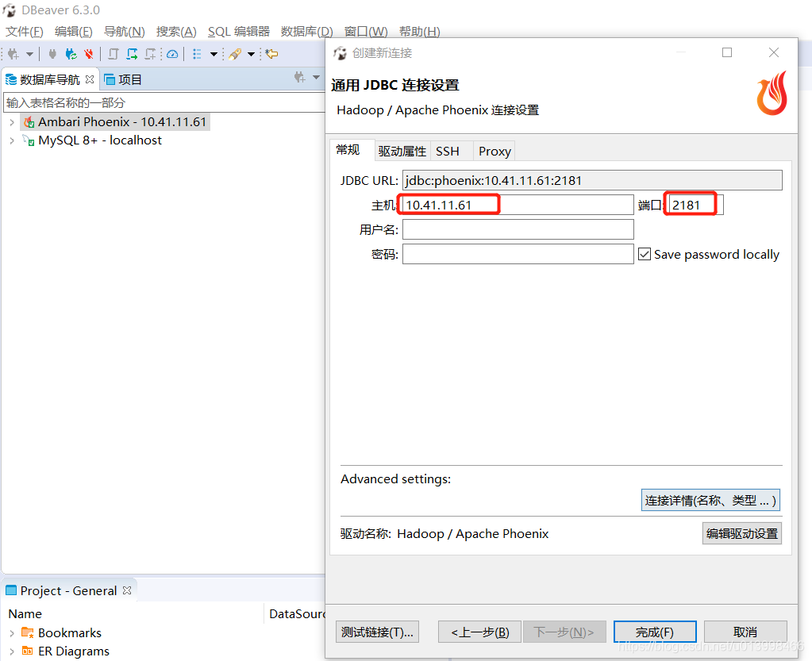
Task: Open the navigator panel view menu arrow
Action: (316, 78)
